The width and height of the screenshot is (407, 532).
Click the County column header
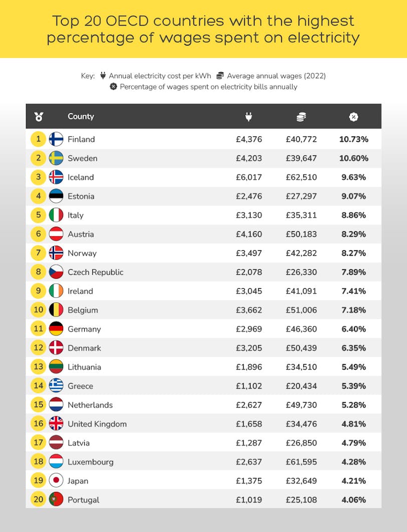click(81, 116)
